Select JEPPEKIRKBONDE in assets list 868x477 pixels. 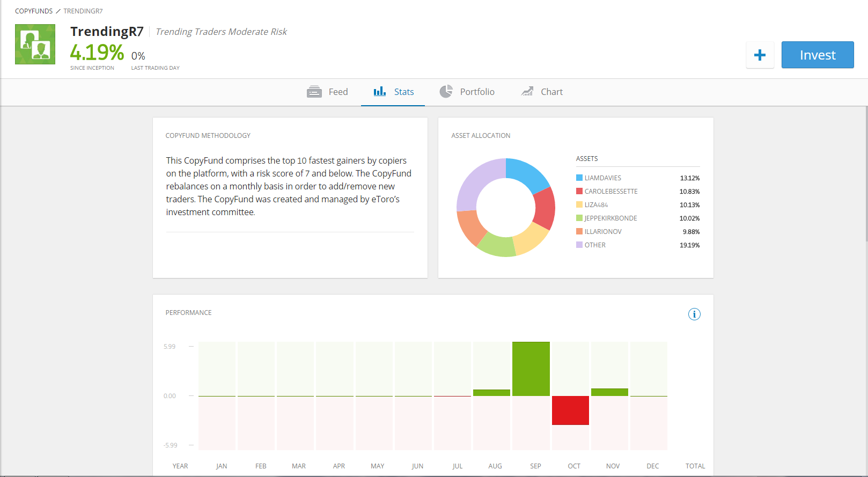[611, 218]
